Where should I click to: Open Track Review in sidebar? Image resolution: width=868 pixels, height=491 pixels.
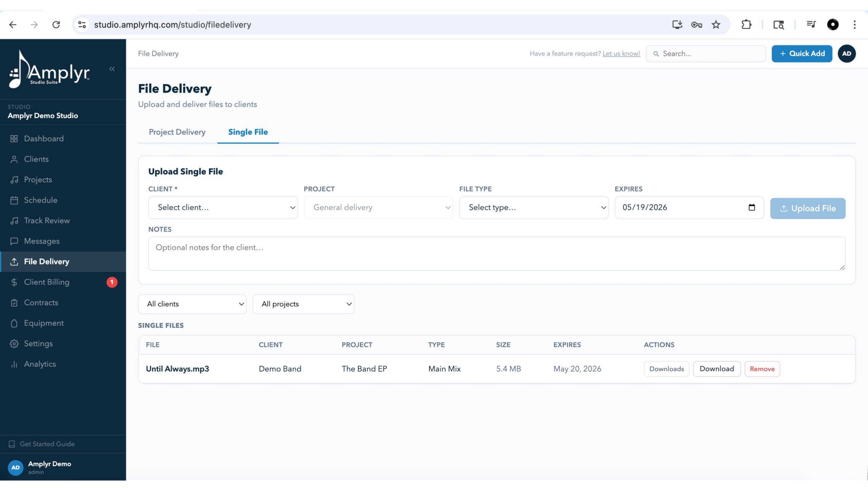coord(47,220)
